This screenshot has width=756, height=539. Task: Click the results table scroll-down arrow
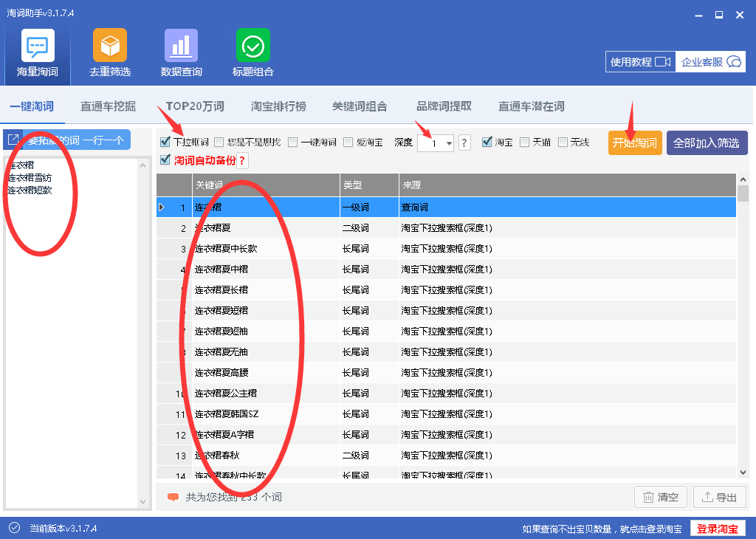click(x=743, y=473)
